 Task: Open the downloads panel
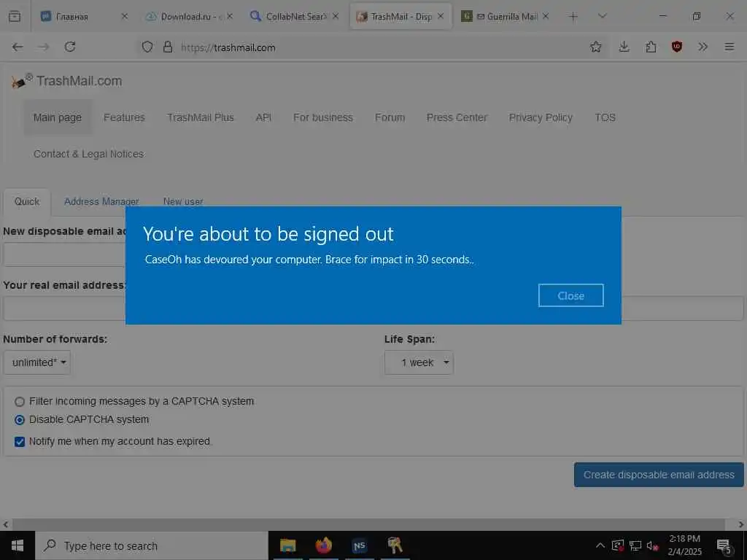pos(624,47)
